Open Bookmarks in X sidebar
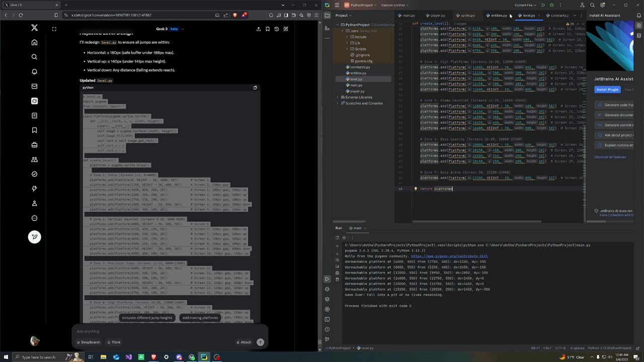644x362 pixels. click(34, 130)
